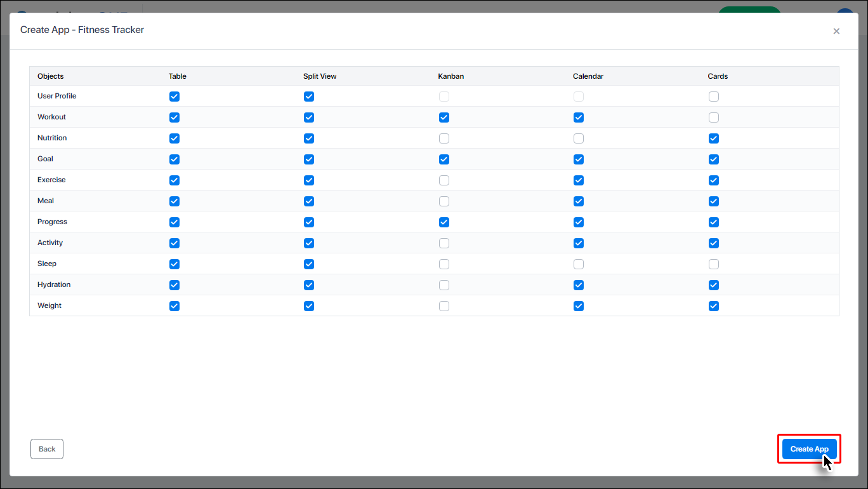
Task: Uncheck Table for Exercise
Action: (x=174, y=180)
